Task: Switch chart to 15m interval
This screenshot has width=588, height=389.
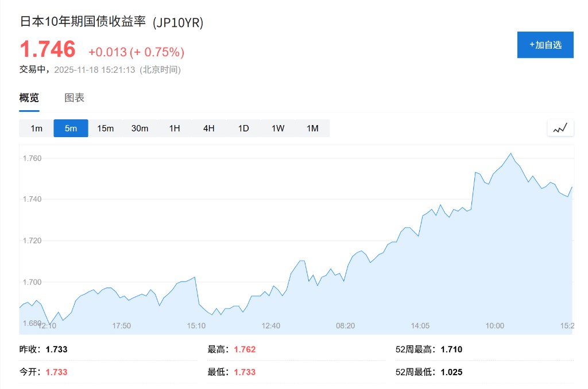Action: click(105, 129)
